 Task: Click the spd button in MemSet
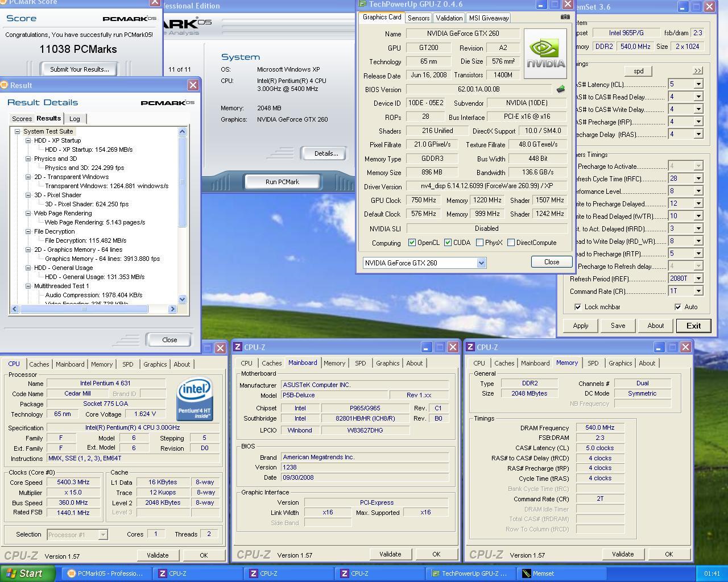(638, 71)
